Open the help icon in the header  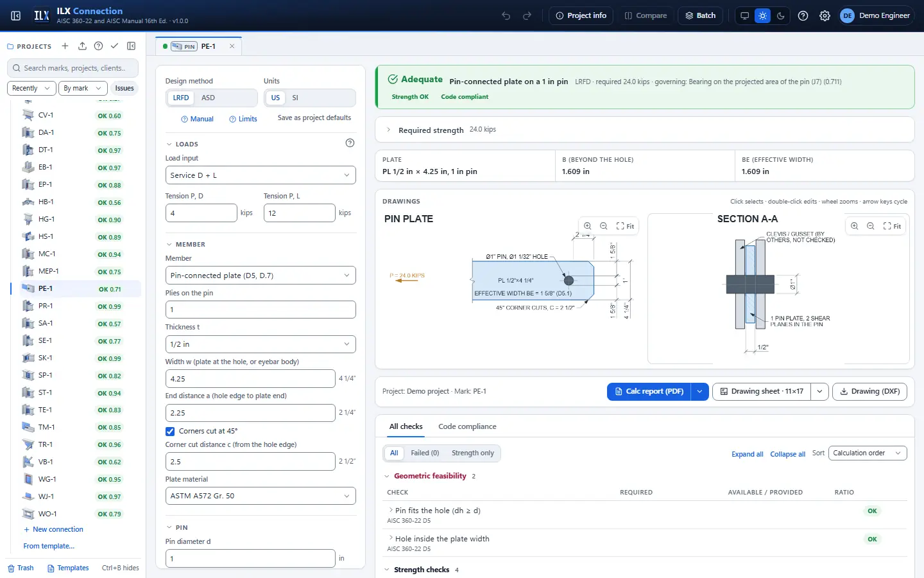point(803,15)
